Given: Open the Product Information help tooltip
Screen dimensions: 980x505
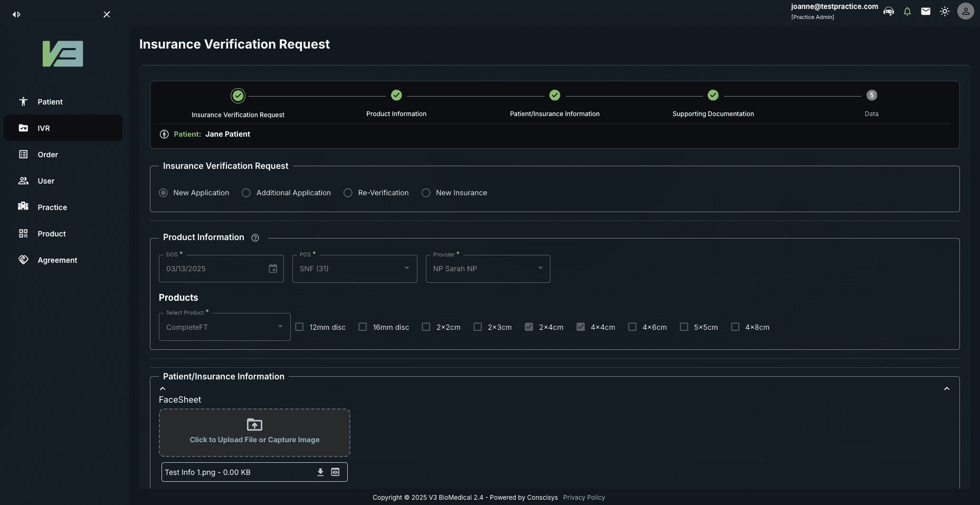Looking at the screenshot, I should (255, 238).
